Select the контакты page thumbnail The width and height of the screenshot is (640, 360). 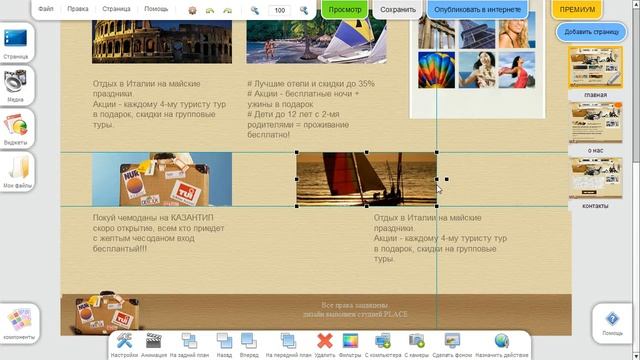point(596,178)
